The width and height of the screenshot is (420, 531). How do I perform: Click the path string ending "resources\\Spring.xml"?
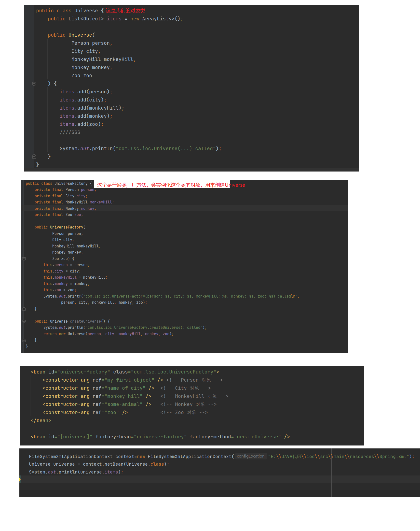[339, 456]
